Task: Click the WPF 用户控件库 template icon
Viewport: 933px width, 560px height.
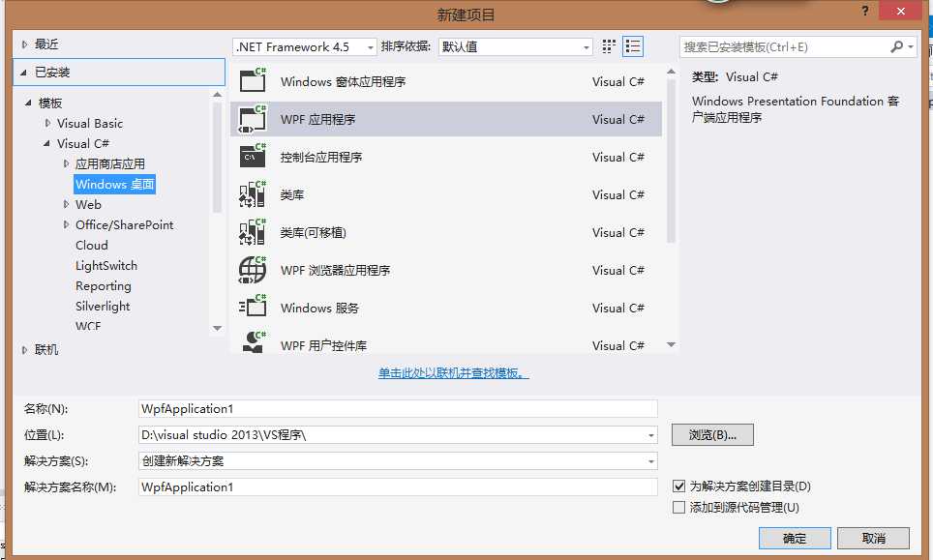Action: pos(255,343)
